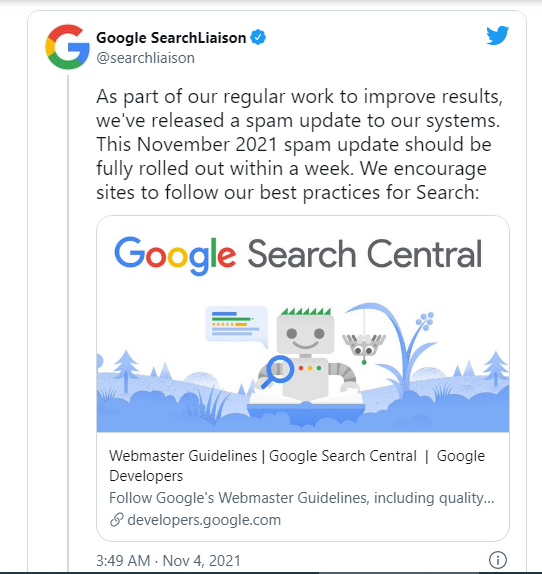
Task: Open the developers.google.com domain link
Action: [x=204, y=520]
